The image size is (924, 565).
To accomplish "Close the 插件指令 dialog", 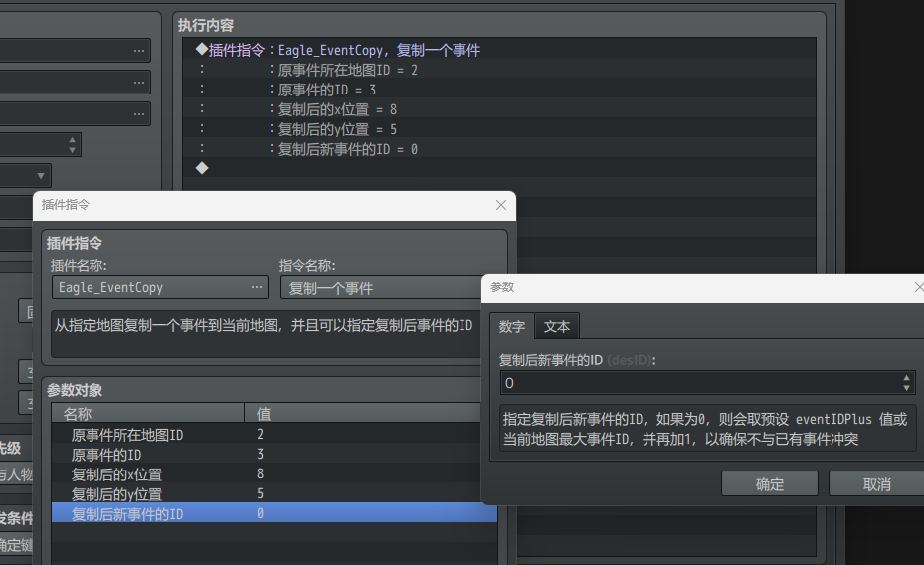I will [x=501, y=205].
